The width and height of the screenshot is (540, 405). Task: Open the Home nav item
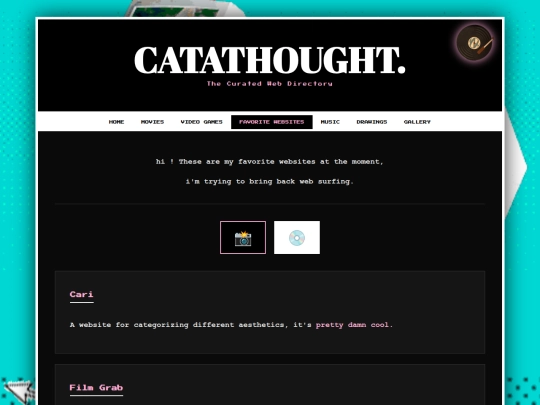click(x=116, y=122)
